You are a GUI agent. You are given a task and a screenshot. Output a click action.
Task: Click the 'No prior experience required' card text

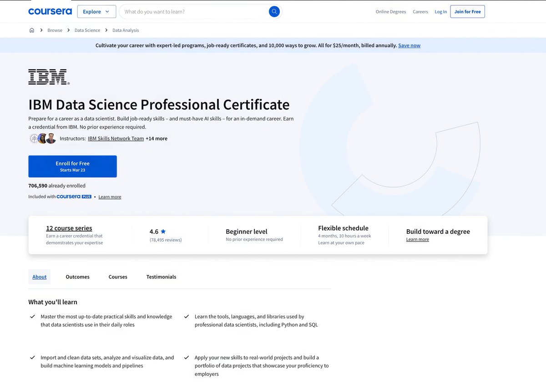click(x=254, y=240)
